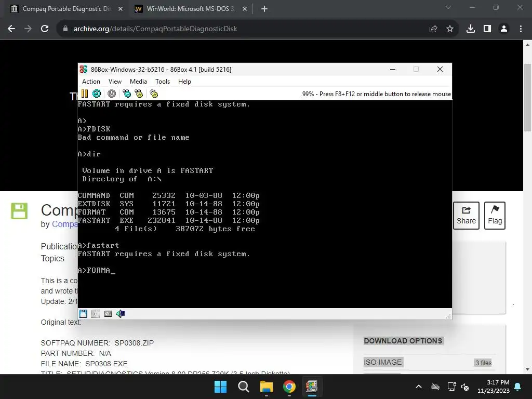Viewport: 532px width, 399px height.
Task: Open the View menu in 86Box
Action: coord(115,82)
